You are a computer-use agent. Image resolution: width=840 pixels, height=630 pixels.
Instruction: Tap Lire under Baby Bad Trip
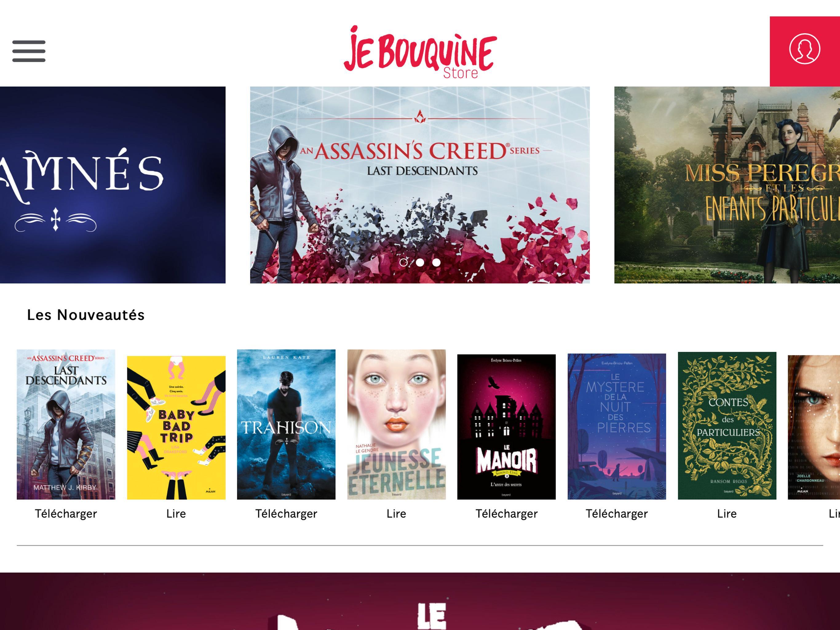(x=176, y=514)
